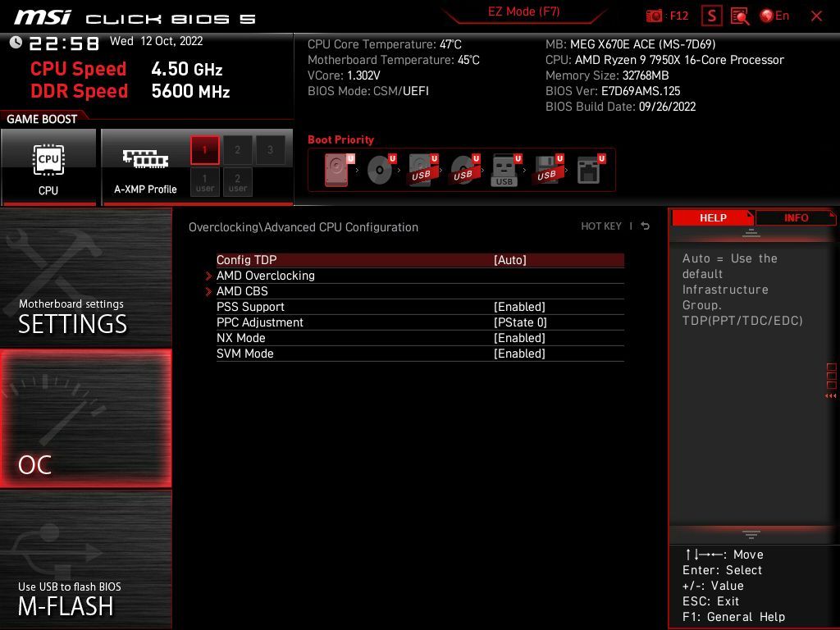Select A-XMP profile 1
Screen dimensions: 840x630
pos(204,150)
